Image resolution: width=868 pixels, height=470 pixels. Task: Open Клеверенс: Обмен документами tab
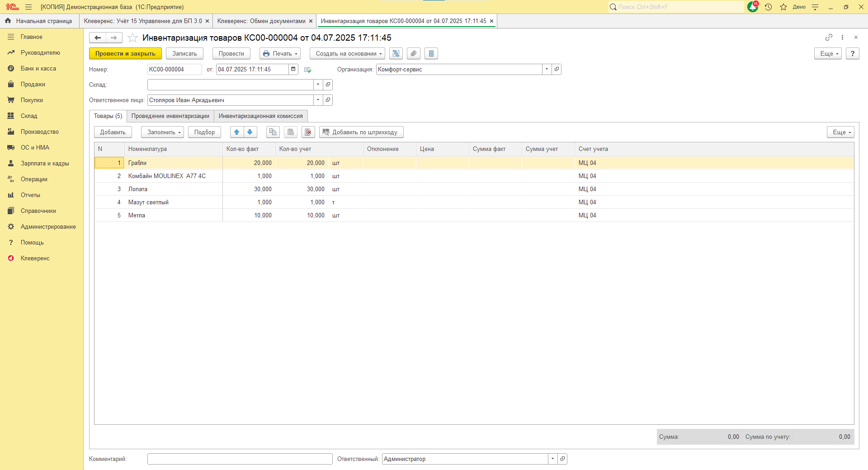[x=261, y=21]
